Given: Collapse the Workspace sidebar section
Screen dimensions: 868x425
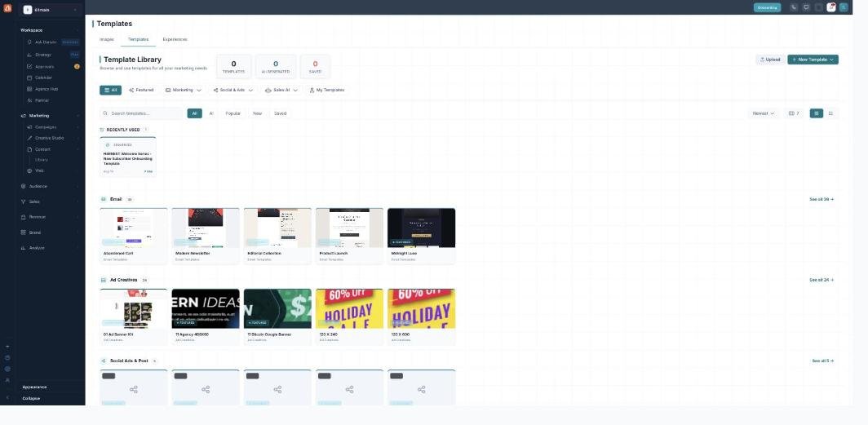Looking at the screenshot, I should click(x=50, y=30).
